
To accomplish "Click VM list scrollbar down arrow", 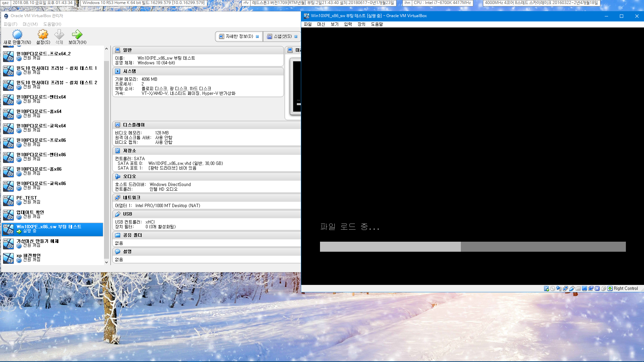I will click(106, 262).
